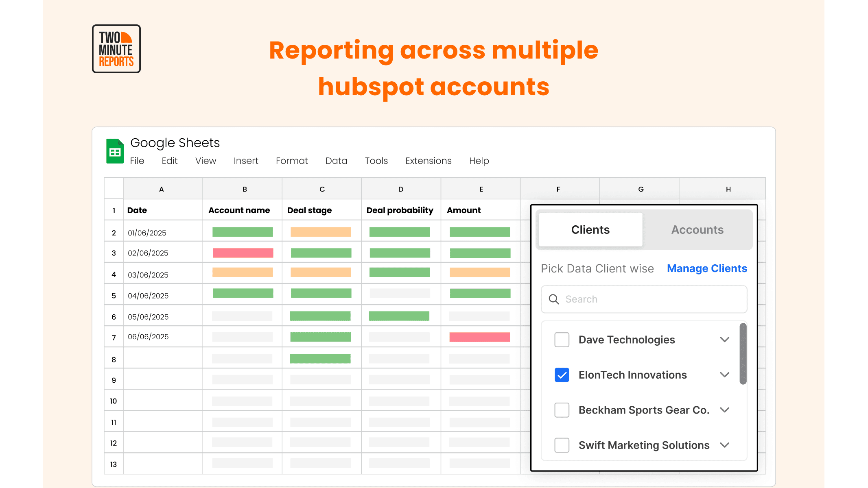Open the Data menu
Viewport: 868px width, 488px height.
(x=336, y=161)
